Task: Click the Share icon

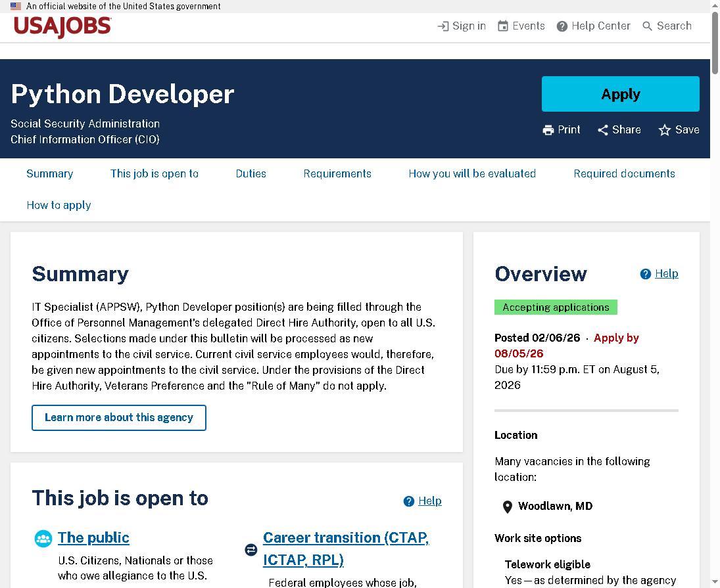Action: pos(603,130)
